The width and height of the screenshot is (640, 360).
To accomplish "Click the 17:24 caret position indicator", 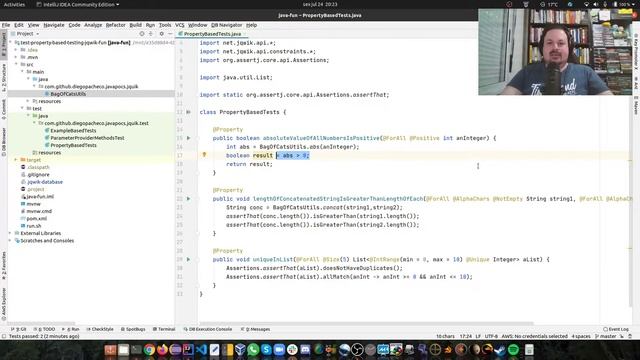I will click(x=465, y=336).
